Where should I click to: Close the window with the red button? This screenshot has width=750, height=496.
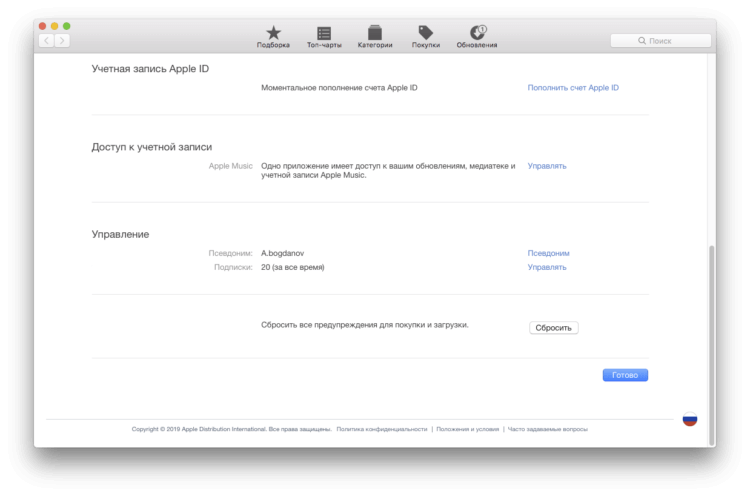click(x=42, y=26)
